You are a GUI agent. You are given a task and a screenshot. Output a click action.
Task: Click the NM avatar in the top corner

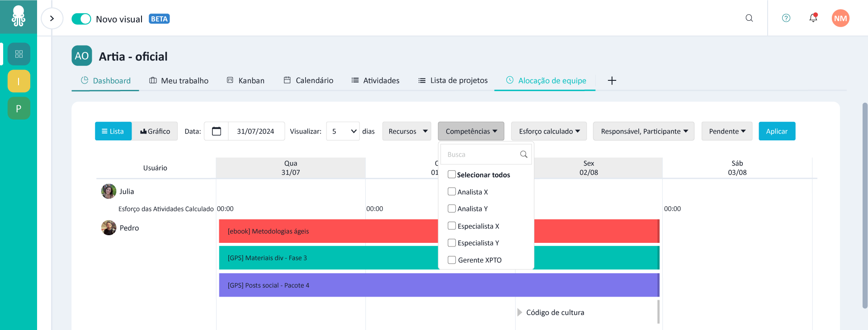840,18
